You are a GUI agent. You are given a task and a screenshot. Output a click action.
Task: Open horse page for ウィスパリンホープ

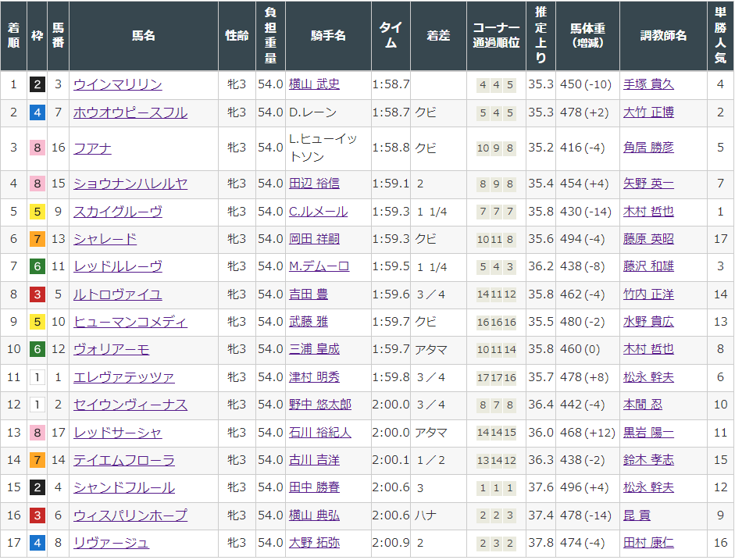[x=130, y=515]
